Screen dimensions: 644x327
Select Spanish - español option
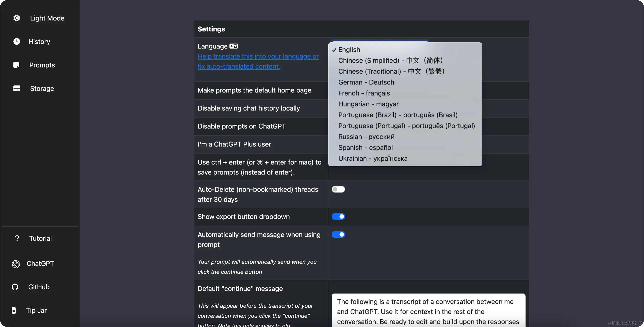(365, 148)
